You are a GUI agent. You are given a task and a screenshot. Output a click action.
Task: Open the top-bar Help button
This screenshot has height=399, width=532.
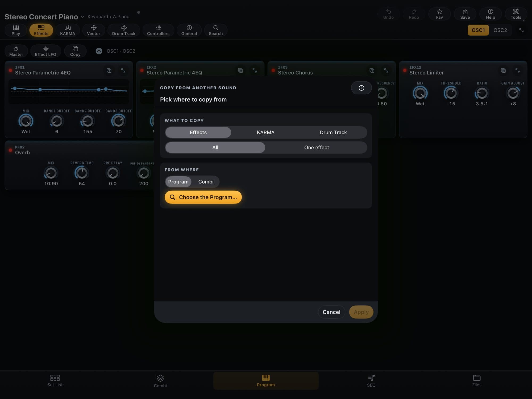pos(491,14)
